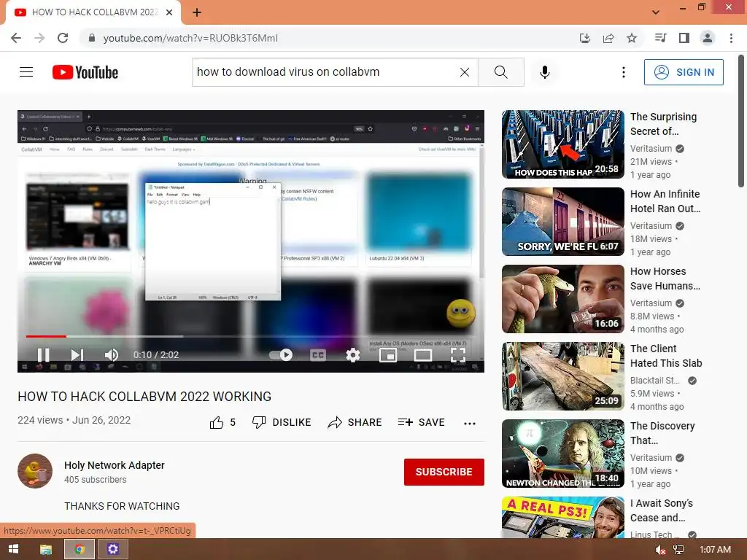This screenshot has height=560, width=747.
Task: Start voice search with the microphone
Action: [x=544, y=72]
